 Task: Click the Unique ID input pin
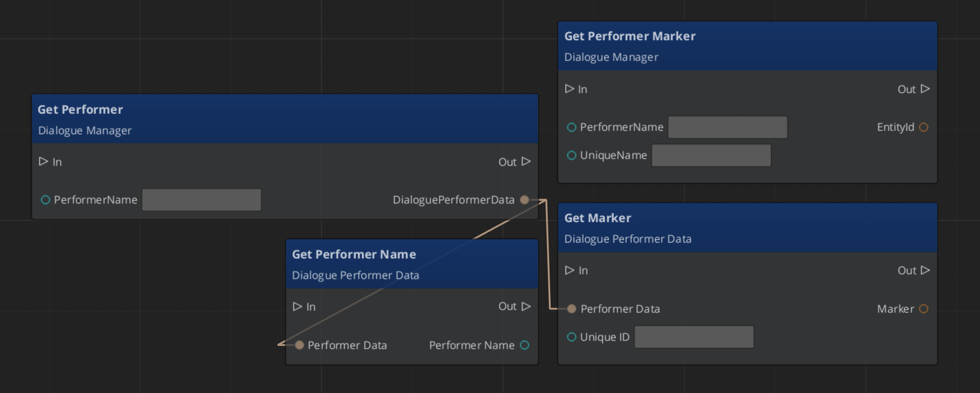tap(571, 337)
